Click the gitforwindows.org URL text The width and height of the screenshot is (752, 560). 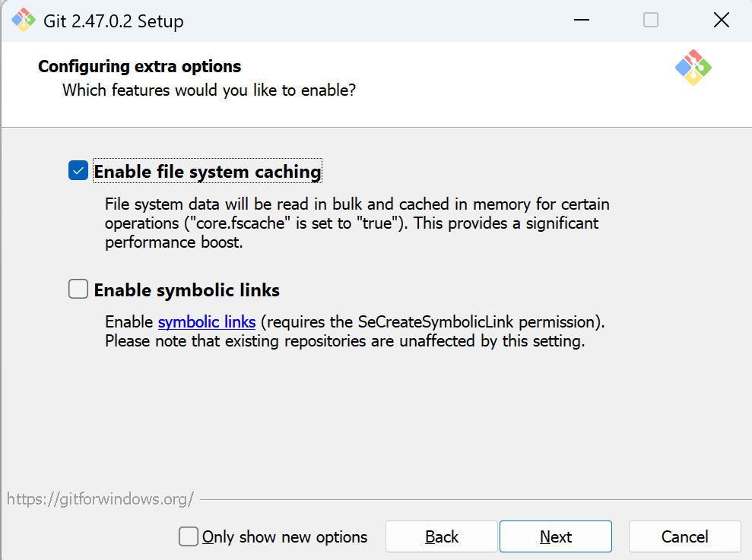[x=100, y=499]
